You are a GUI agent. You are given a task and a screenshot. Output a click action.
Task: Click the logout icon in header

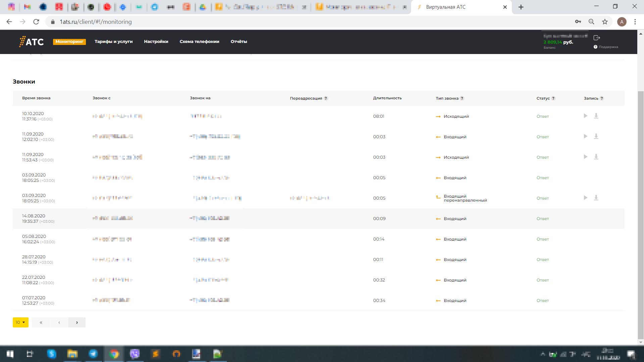(597, 38)
